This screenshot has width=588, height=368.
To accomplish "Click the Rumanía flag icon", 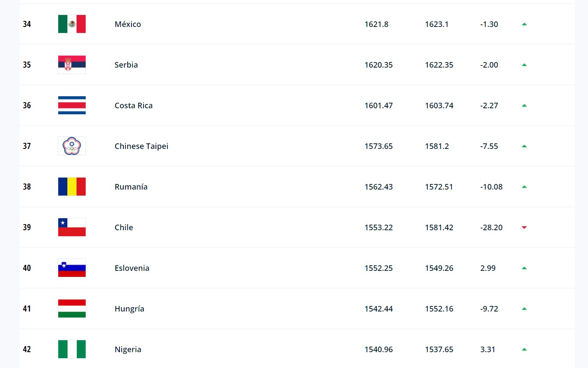I will (x=72, y=187).
